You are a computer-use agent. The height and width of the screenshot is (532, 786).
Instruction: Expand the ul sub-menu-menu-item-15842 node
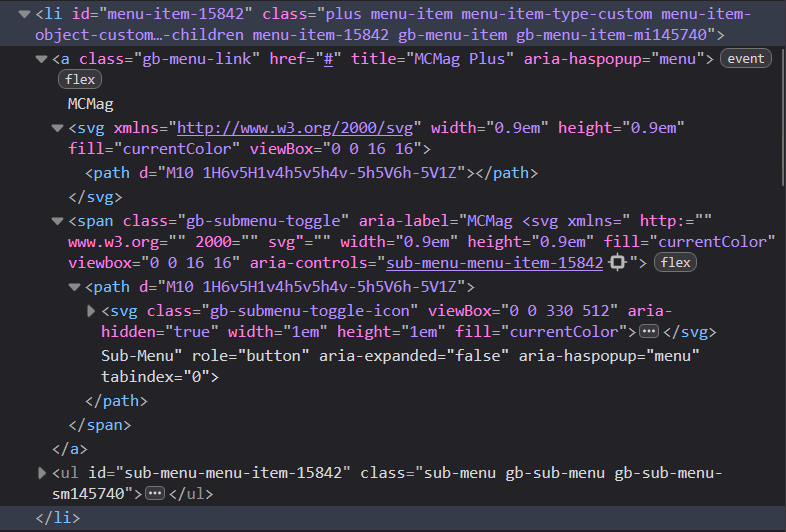pyautogui.click(x=42, y=473)
